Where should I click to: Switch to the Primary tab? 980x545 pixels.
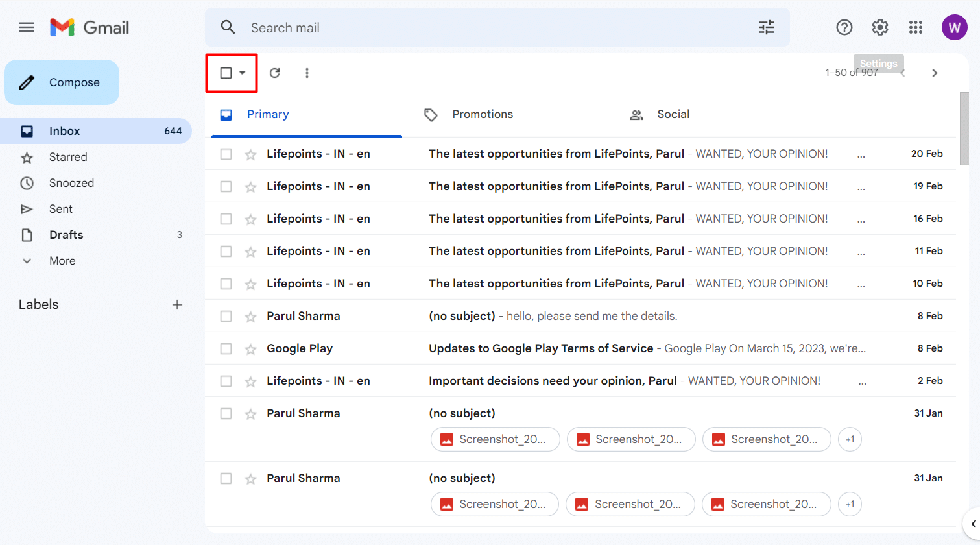pos(307,115)
